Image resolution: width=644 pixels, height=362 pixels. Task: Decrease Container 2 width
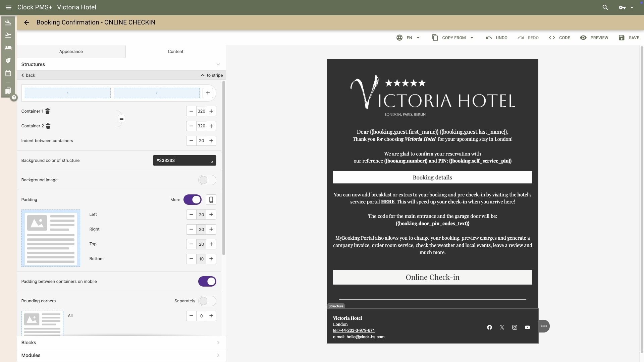[191, 126]
